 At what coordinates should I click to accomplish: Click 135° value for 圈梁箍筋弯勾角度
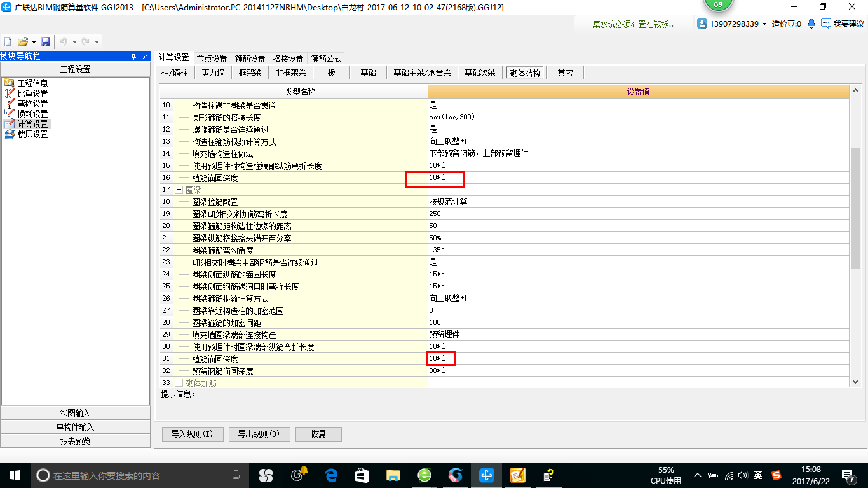click(437, 250)
